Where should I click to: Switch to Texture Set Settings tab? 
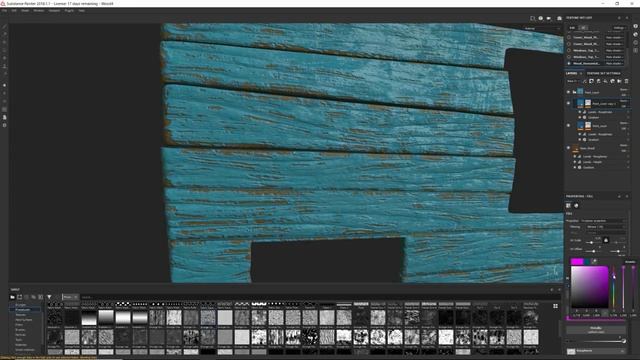[x=604, y=73]
